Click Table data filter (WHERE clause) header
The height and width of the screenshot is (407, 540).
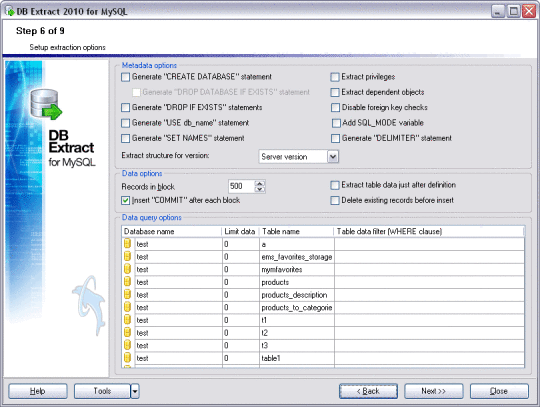pos(429,231)
